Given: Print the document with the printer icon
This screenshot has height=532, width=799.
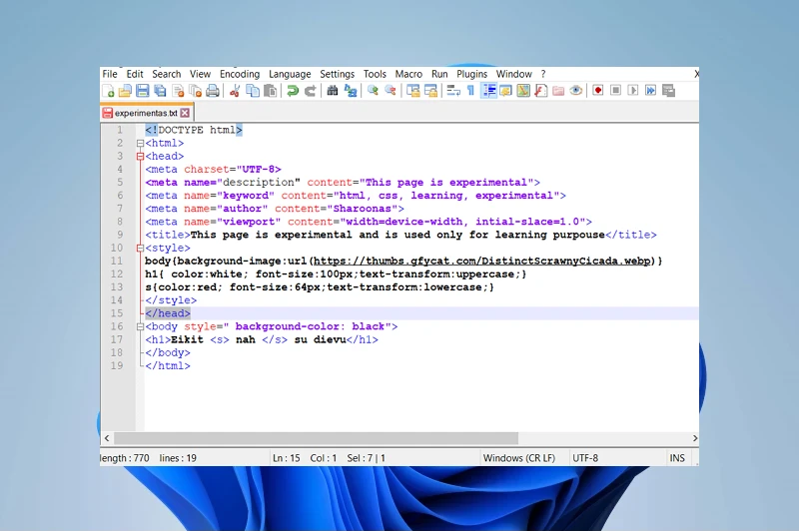Looking at the screenshot, I should [213, 91].
